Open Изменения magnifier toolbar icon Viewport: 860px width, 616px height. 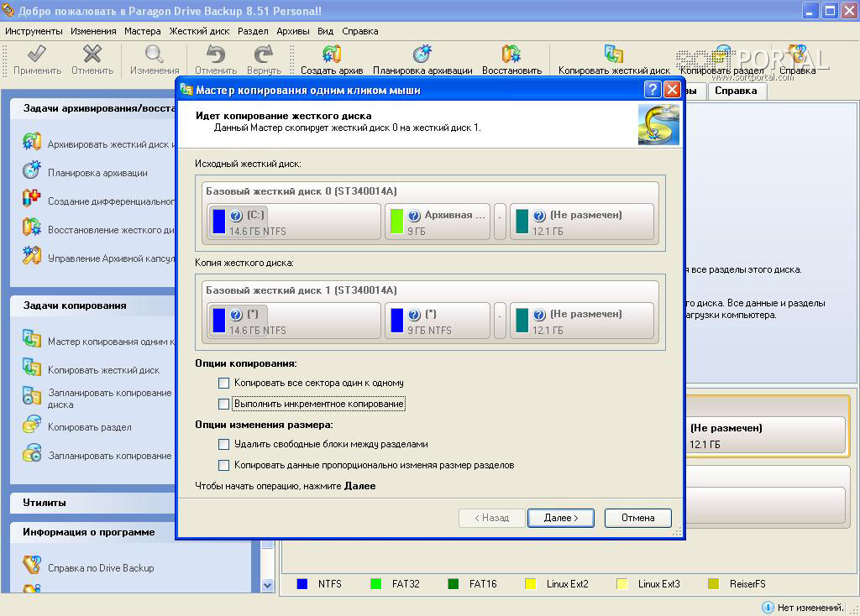point(155,54)
